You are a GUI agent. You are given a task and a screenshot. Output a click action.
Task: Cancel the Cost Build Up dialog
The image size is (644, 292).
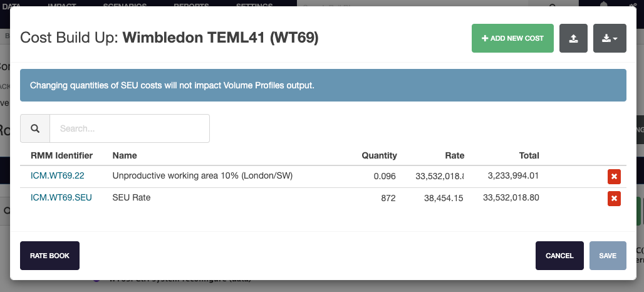pos(559,256)
